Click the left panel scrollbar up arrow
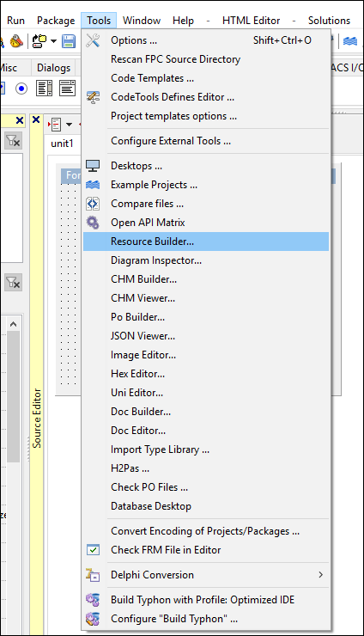364x636 pixels. coord(13,324)
